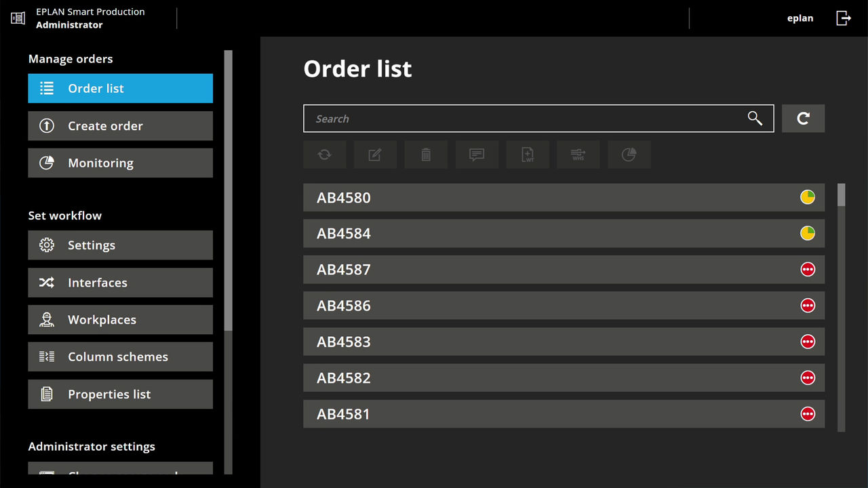This screenshot has width=868, height=488.
Task: Click the delete order trash icon
Action: [x=426, y=155]
